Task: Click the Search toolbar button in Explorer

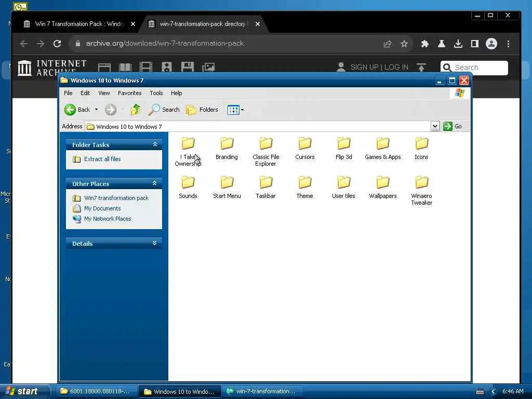Action: (164, 110)
